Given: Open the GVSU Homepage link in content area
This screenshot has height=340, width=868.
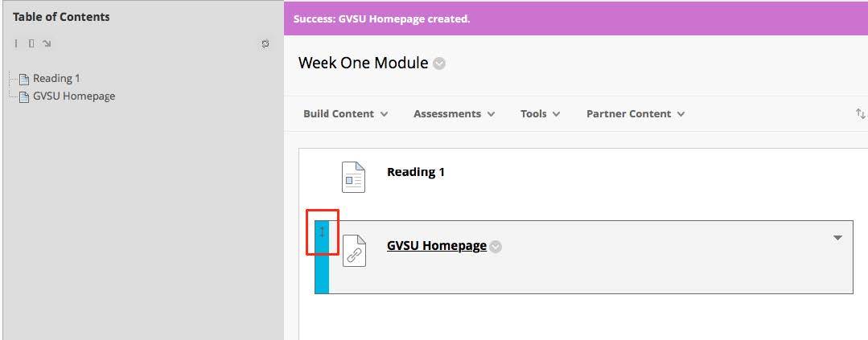Looking at the screenshot, I should pyautogui.click(x=436, y=246).
